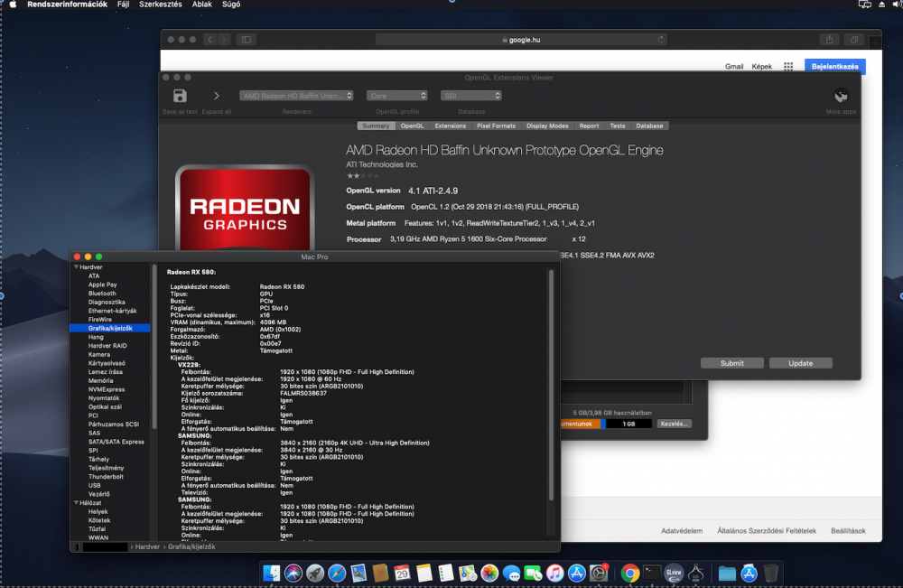Open GLview icon in the Dock
903x588 pixels.
[x=674, y=573]
